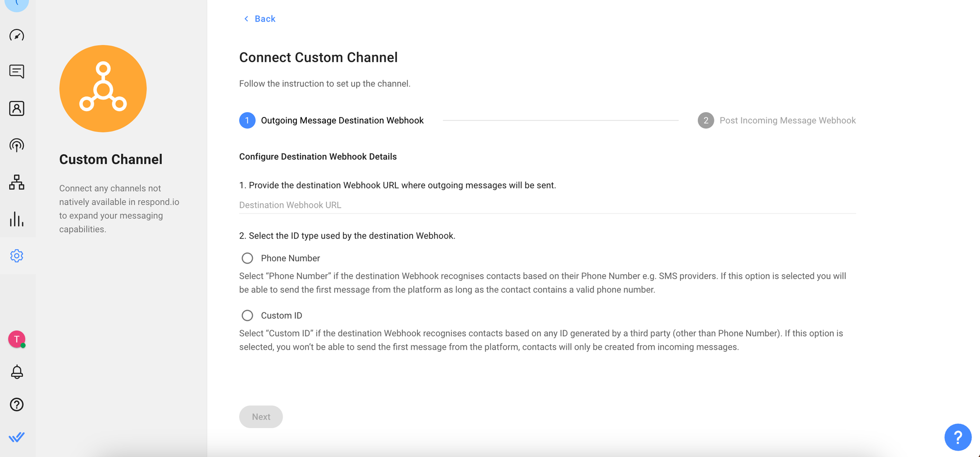Open the Reports bar chart icon
Image resolution: width=980 pixels, height=457 pixels.
pos(17,219)
